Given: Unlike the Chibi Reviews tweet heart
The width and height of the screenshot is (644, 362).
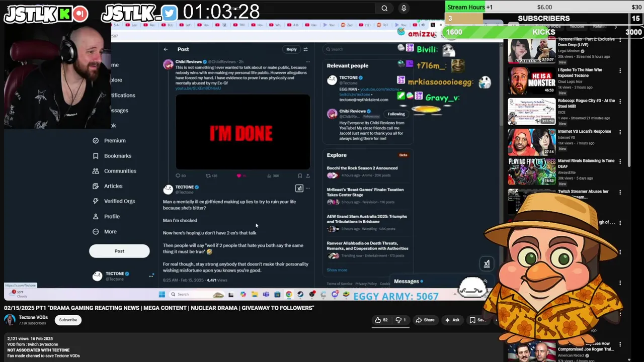Looking at the screenshot, I should tap(239, 175).
